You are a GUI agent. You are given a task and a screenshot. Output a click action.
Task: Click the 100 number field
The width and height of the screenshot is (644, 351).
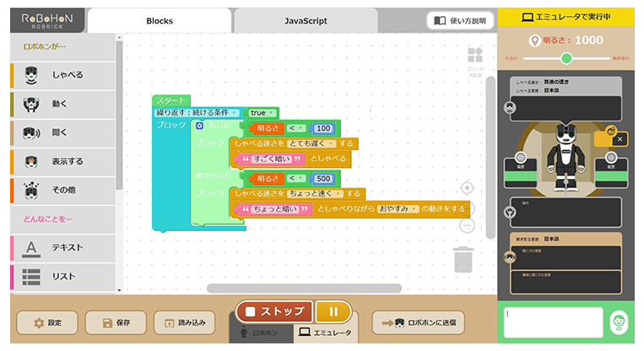pos(323,128)
